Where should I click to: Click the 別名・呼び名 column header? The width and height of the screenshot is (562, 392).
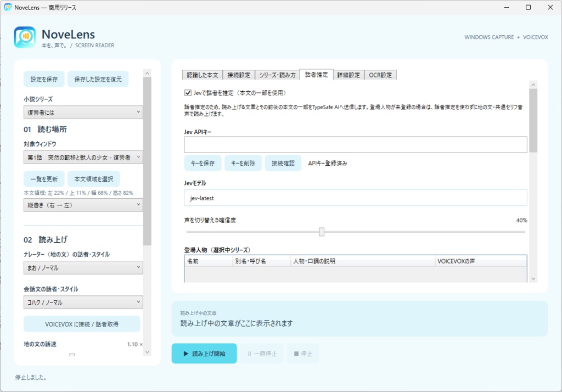click(x=262, y=261)
